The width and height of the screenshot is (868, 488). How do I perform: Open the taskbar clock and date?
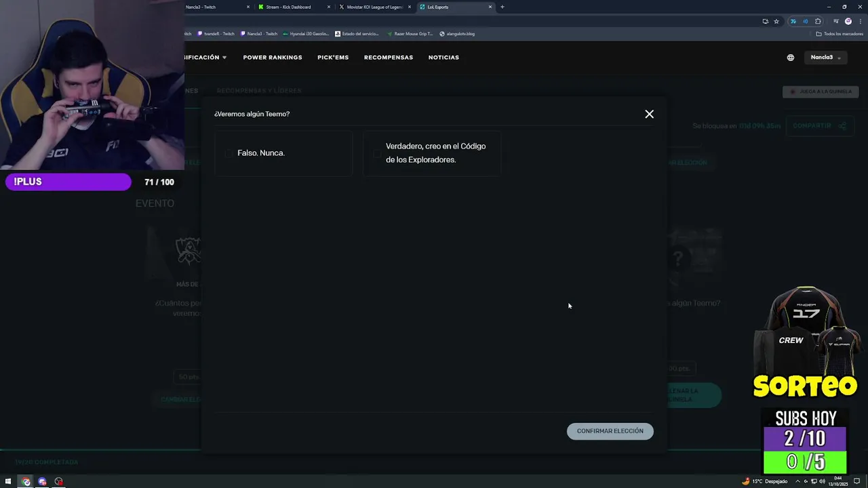click(837, 481)
